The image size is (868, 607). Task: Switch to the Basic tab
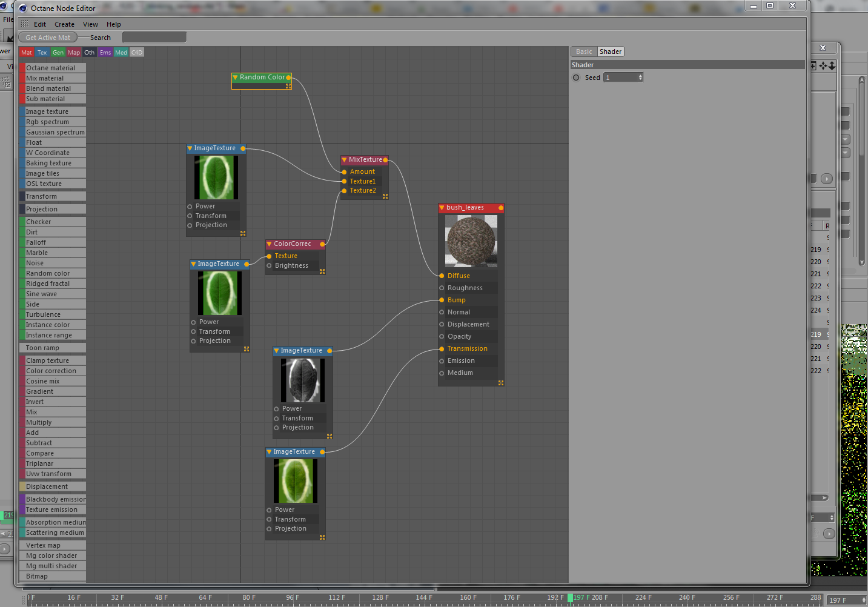coord(584,52)
